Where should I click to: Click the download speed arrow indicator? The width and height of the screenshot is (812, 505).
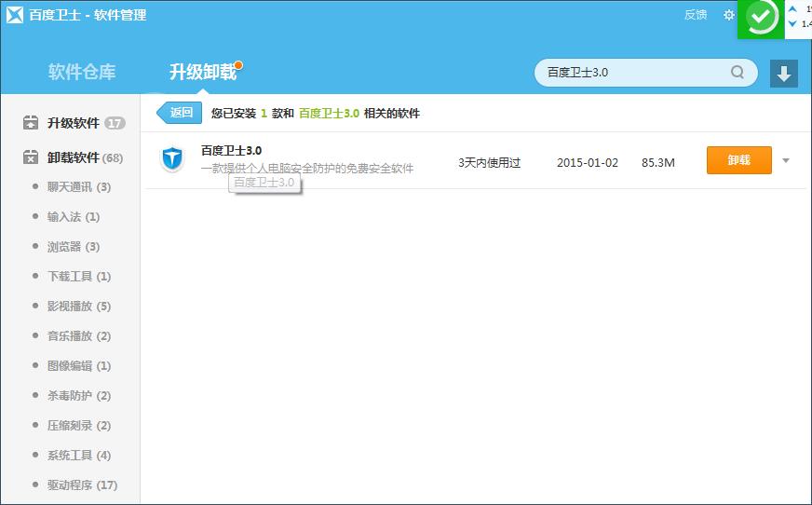pos(792,24)
